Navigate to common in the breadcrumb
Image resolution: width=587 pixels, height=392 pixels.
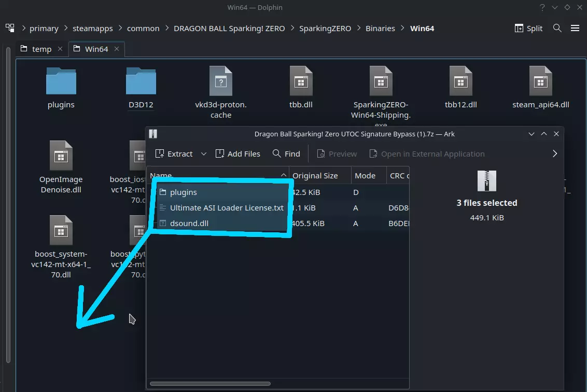click(x=143, y=29)
